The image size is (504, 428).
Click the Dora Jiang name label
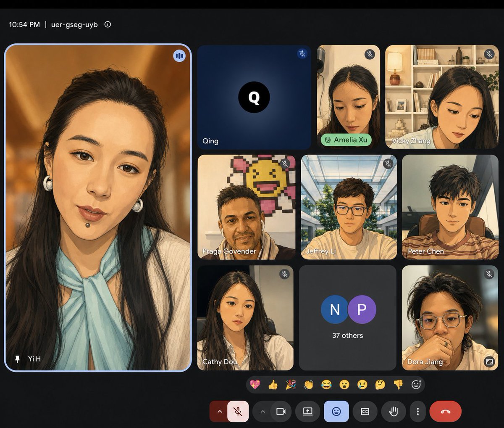point(425,362)
